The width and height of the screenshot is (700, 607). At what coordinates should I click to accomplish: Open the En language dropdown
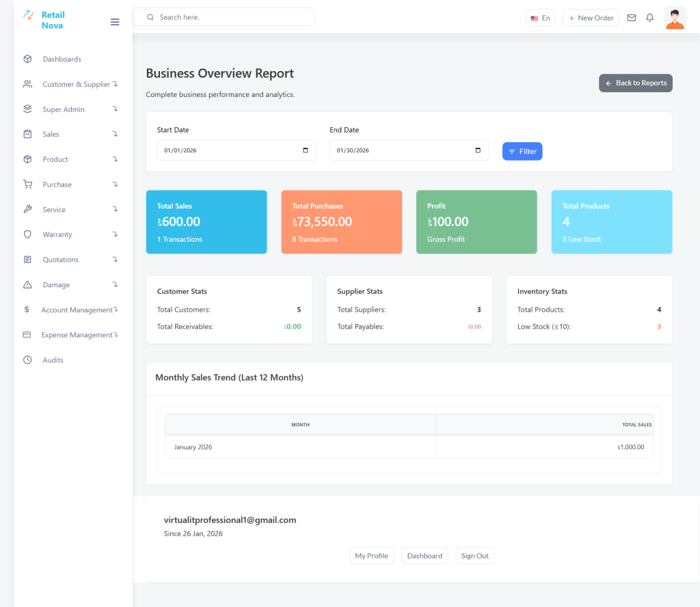point(540,18)
